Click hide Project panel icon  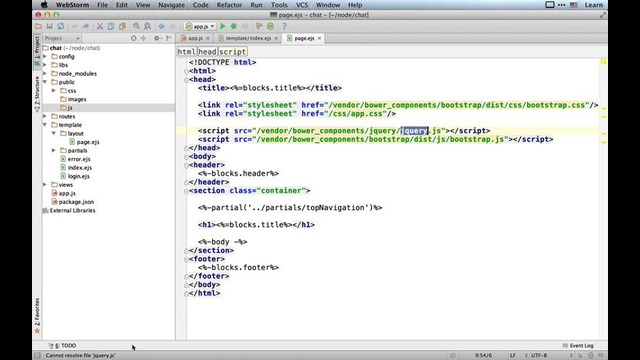pyautogui.click(x=169, y=38)
